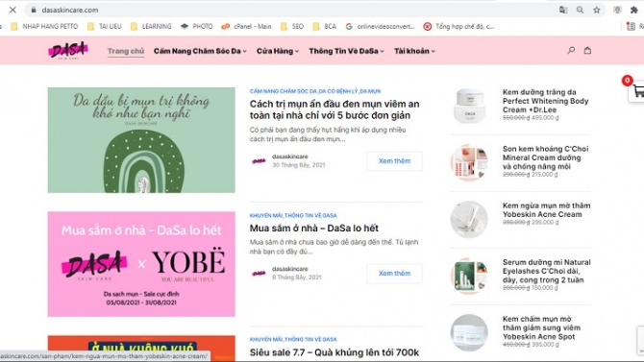Viewport: 644px width, 362px height.
Task: Expand the Tài khoản menu
Action: click(414, 51)
